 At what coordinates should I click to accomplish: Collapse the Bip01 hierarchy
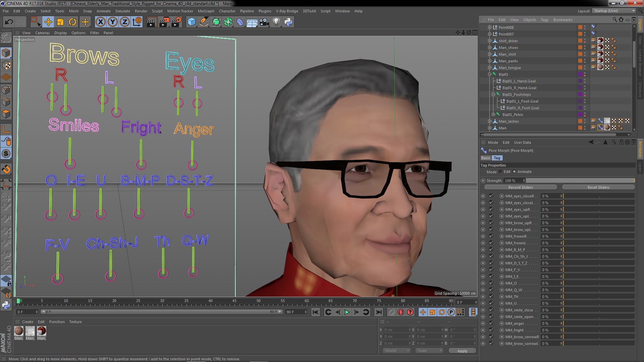tap(489, 74)
